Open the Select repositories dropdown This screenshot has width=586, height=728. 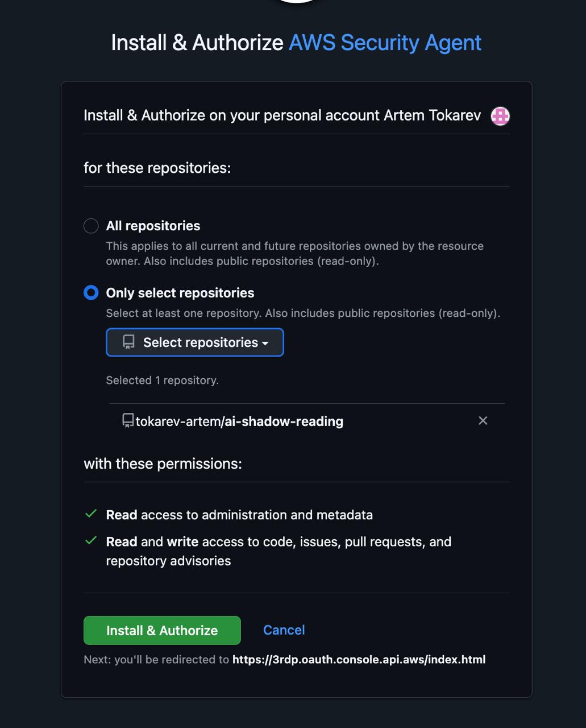tap(194, 342)
